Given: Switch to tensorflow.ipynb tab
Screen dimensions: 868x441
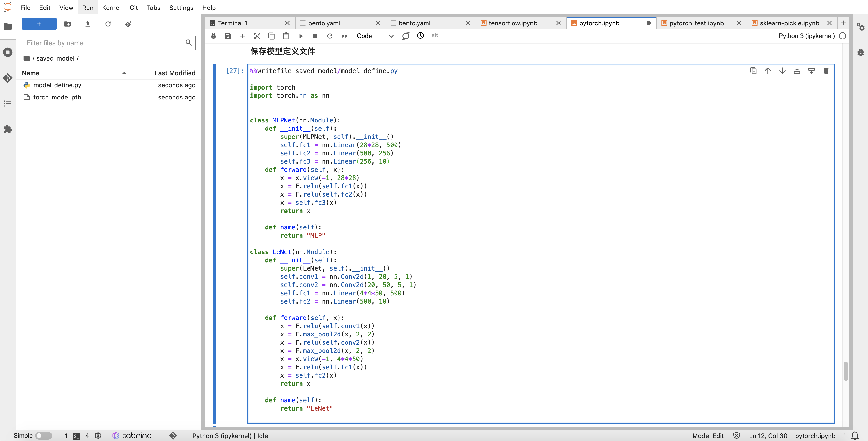Looking at the screenshot, I should pyautogui.click(x=513, y=23).
